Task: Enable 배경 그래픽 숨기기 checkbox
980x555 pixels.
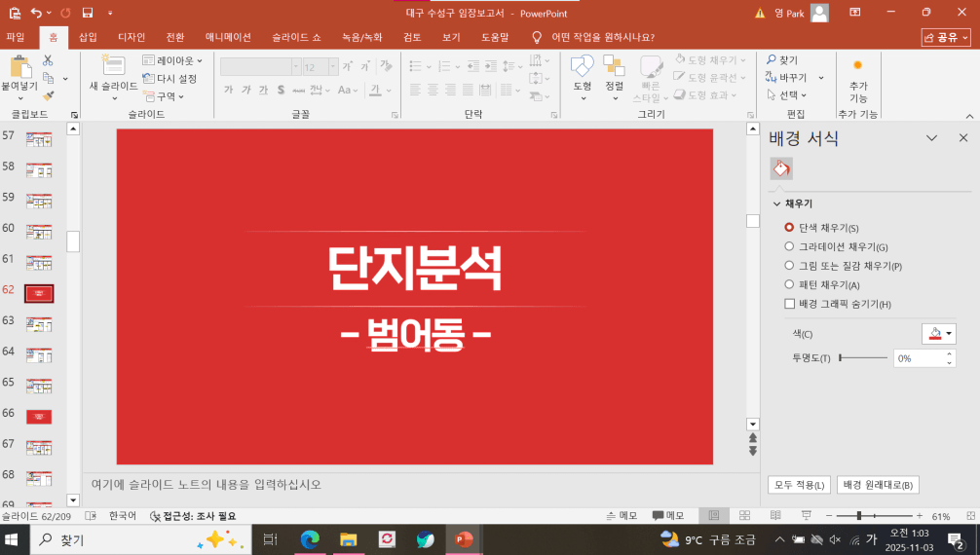Action: (789, 304)
